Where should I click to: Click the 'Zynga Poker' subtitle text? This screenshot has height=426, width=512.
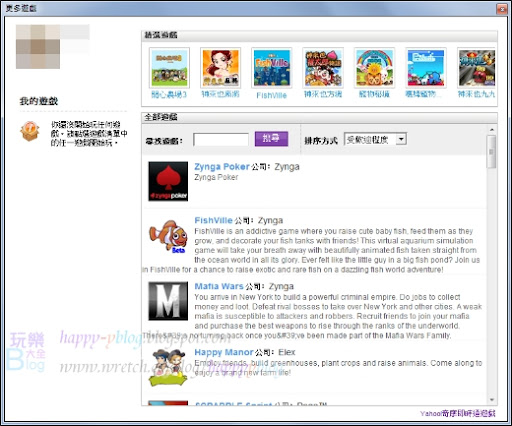coord(216,177)
